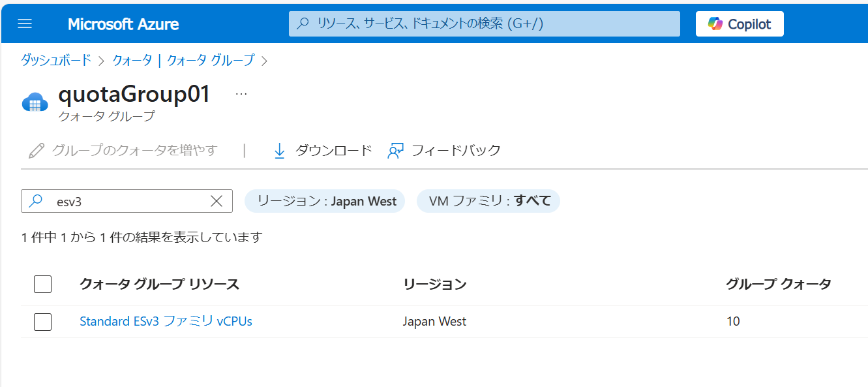Click the ダウンロード download arrow icon
The height and width of the screenshot is (387, 868).
(280, 151)
